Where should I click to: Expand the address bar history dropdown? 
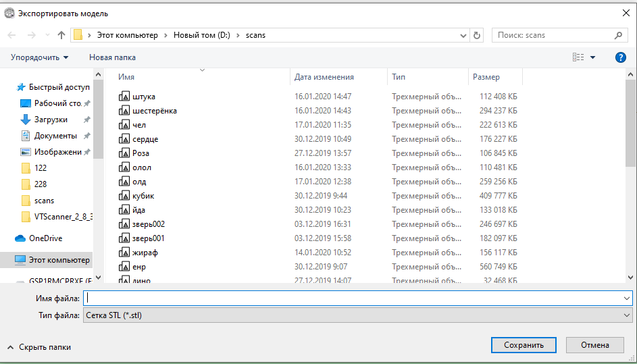[x=463, y=35]
